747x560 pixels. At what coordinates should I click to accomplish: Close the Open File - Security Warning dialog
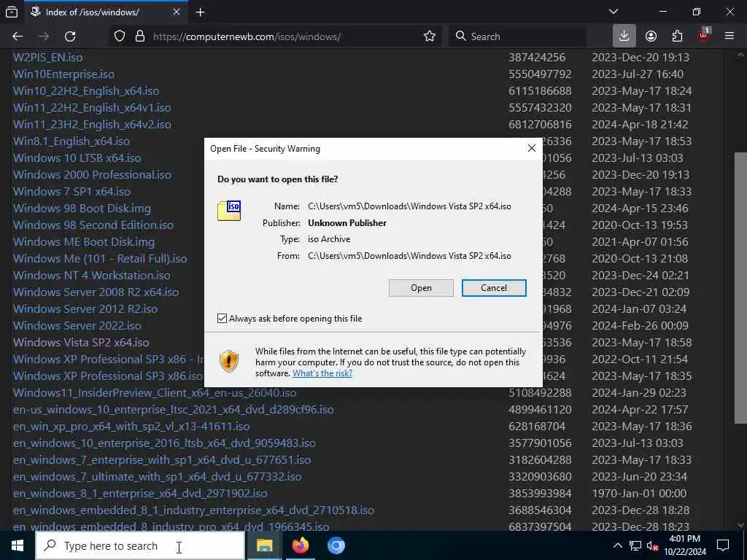point(532,148)
